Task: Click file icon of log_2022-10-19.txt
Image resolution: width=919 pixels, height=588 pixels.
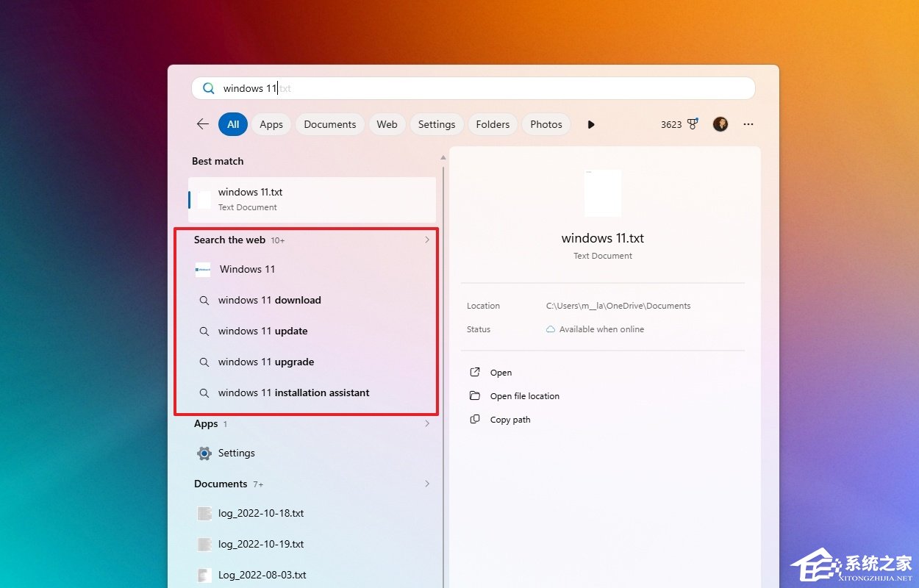Action: pyautogui.click(x=204, y=545)
